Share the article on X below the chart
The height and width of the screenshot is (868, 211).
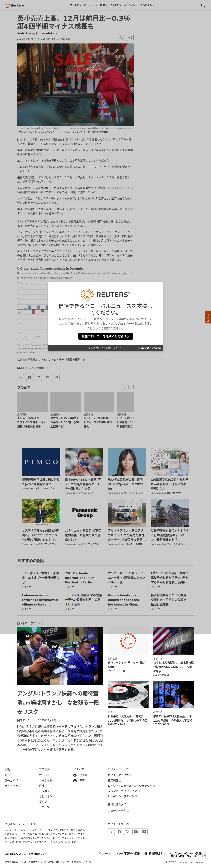click(21, 378)
